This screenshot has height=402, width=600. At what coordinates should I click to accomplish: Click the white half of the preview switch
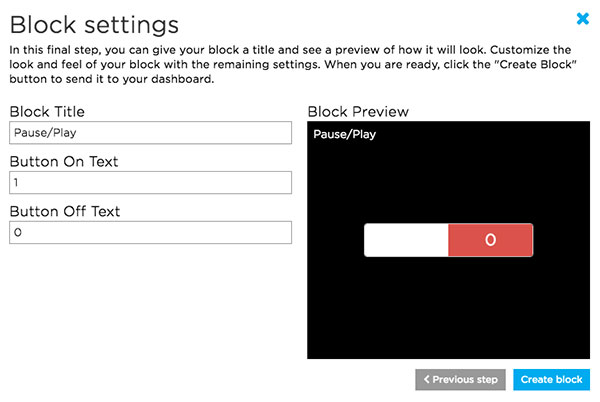[x=406, y=240]
